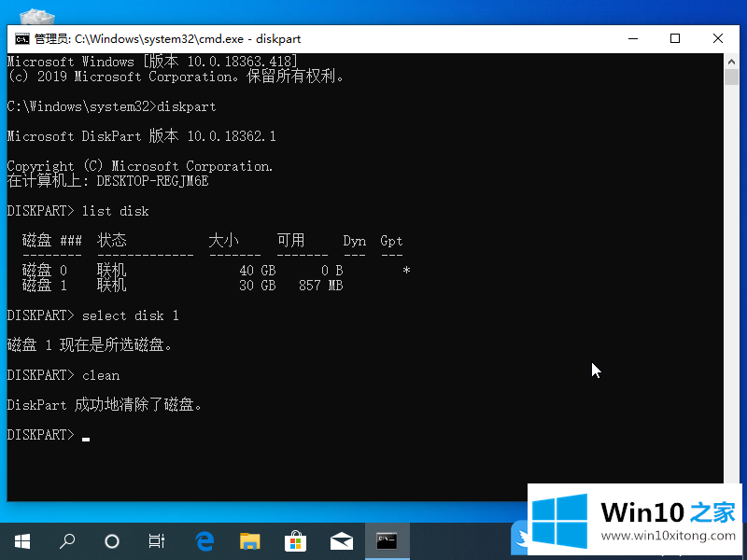Click the '状态' column header

pyautogui.click(x=112, y=241)
